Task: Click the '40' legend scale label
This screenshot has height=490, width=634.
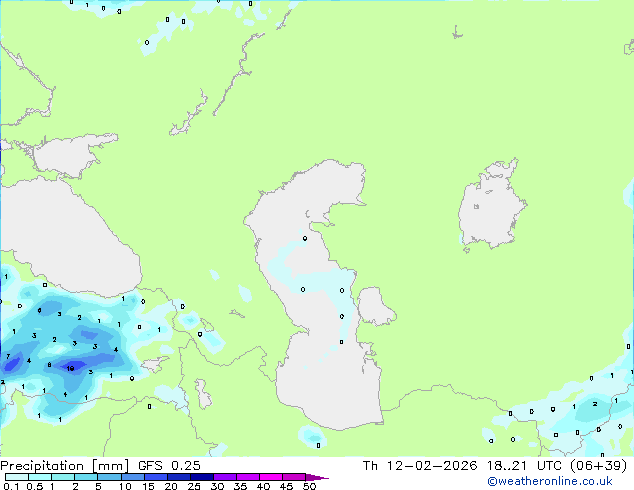Action: click(263, 486)
